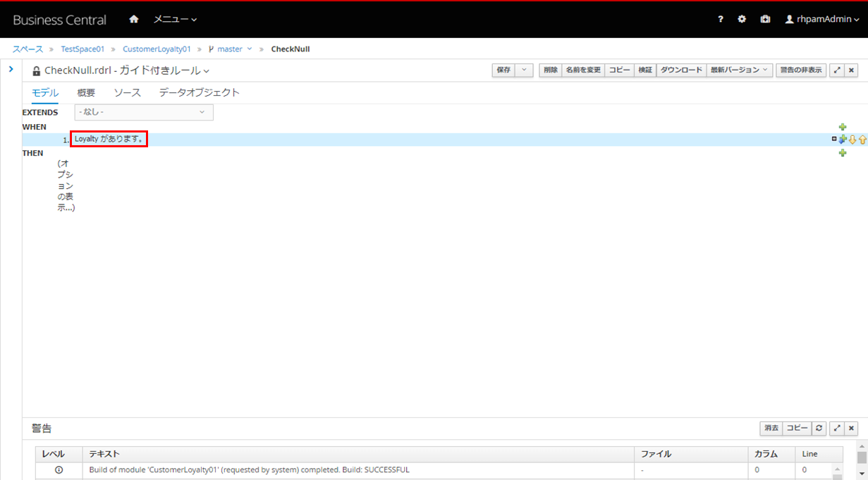Click the テキスト column header
The width and height of the screenshot is (868, 480).
click(x=358, y=454)
